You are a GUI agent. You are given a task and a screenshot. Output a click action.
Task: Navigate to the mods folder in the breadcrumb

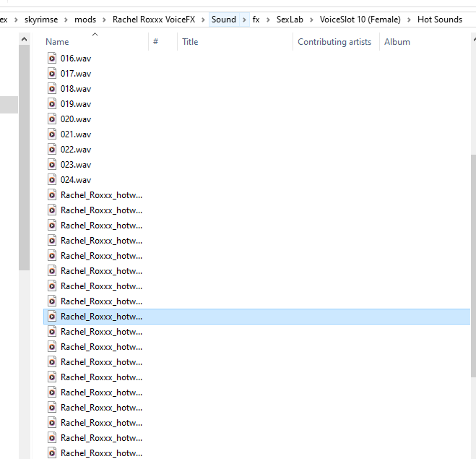85,20
